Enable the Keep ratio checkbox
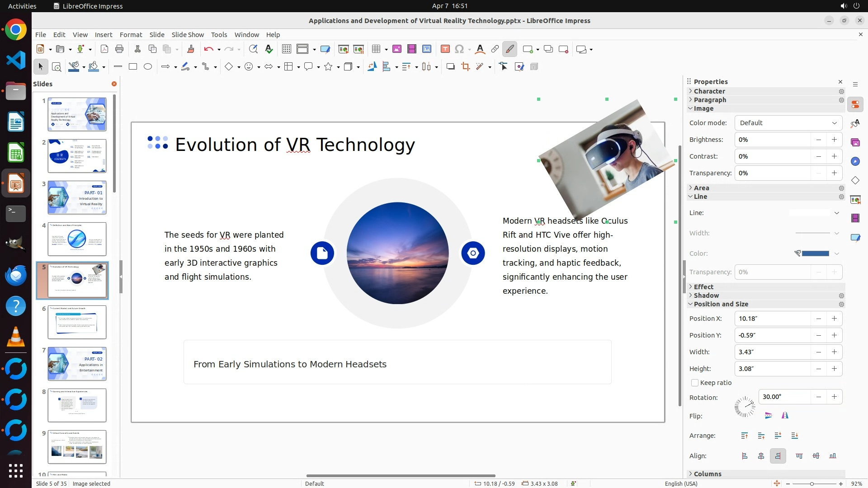 point(695,383)
